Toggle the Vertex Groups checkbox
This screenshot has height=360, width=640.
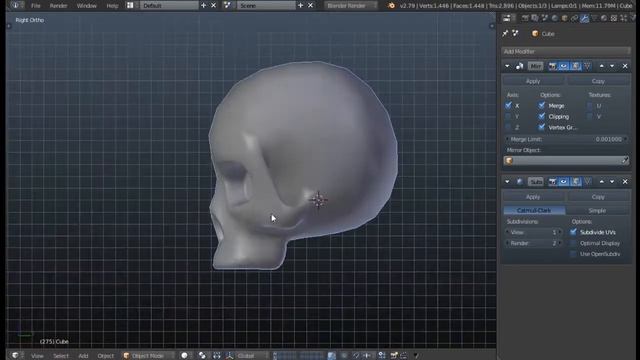542,127
